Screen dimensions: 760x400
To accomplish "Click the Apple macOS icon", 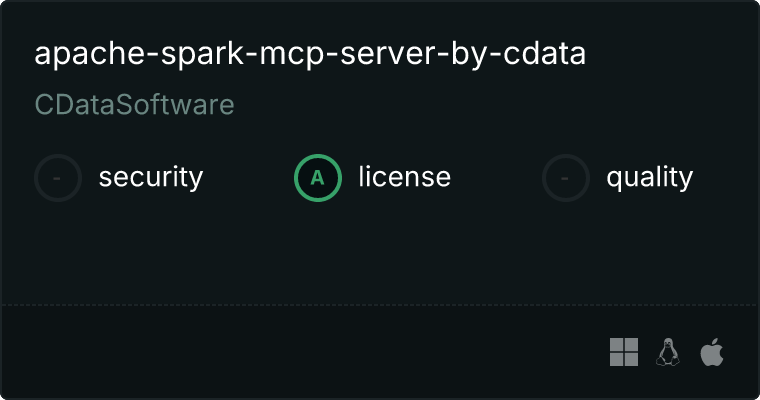I will (712, 352).
